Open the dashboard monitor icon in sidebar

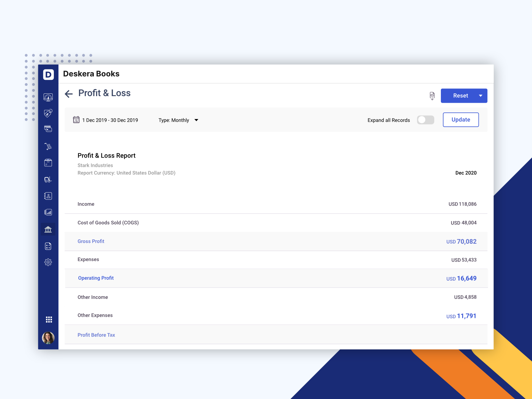tap(48, 97)
